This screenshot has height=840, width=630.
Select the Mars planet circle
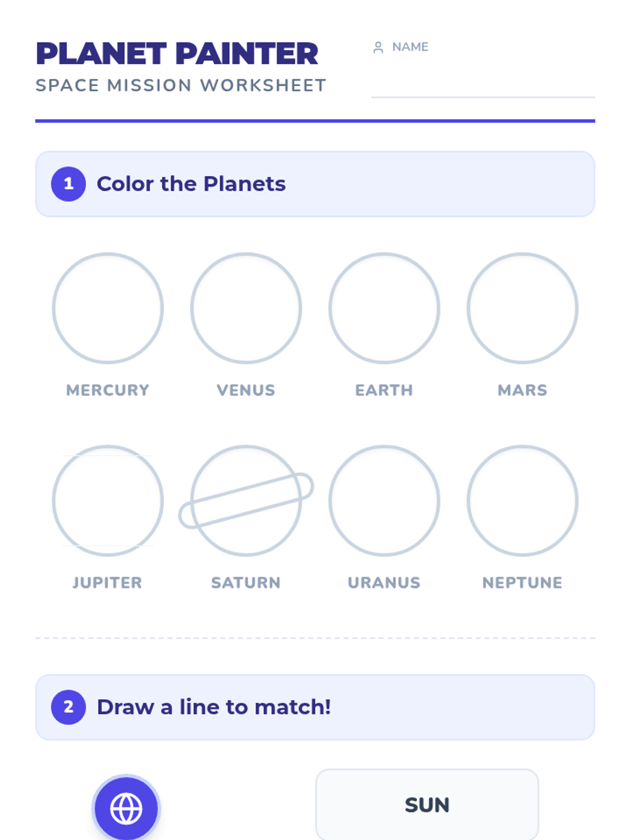coord(522,308)
